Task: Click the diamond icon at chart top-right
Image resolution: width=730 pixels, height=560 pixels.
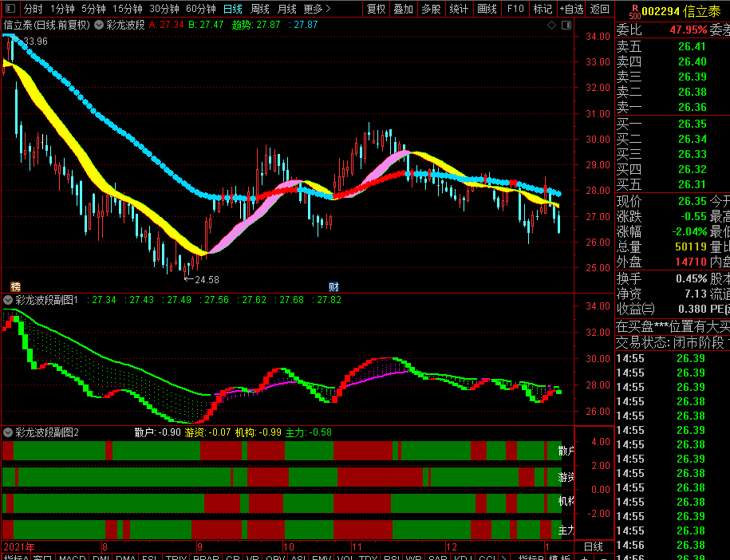Action: click(552, 25)
